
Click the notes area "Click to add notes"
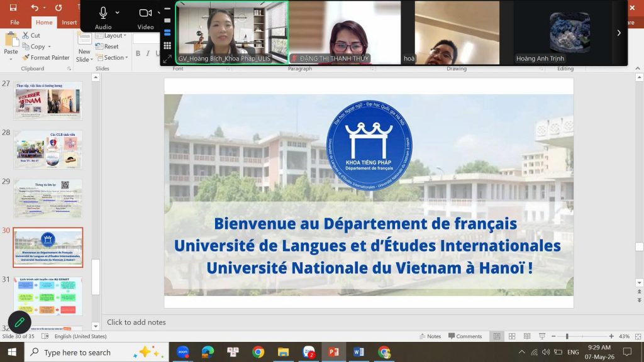(x=136, y=322)
